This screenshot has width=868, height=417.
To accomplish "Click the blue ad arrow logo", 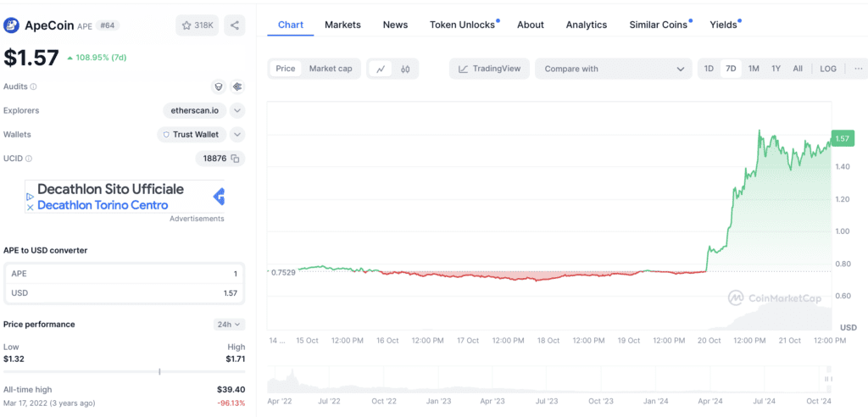I will click(x=219, y=197).
